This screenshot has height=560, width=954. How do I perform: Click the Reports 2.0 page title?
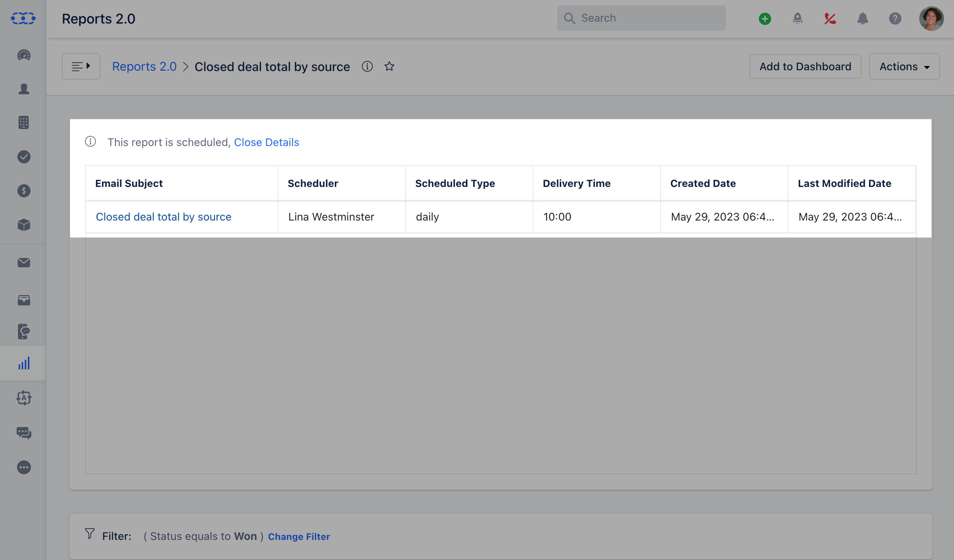[99, 19]
